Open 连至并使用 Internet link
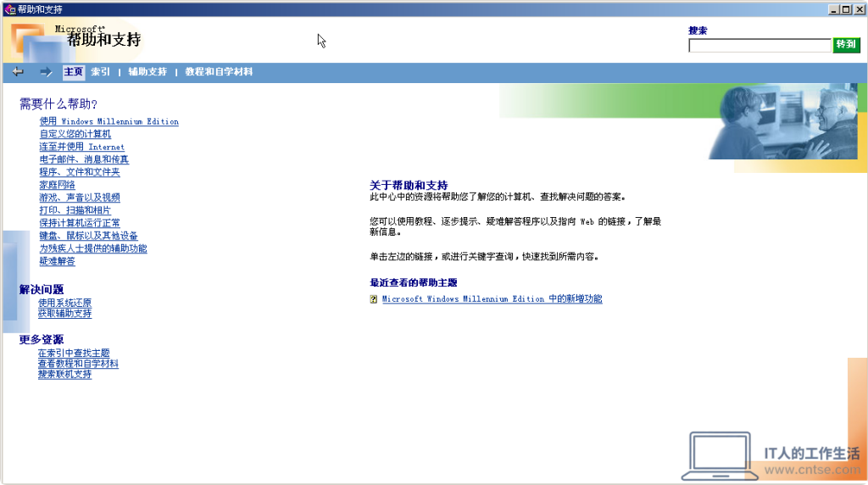868x485 pixels. click(x=82, y=147)
